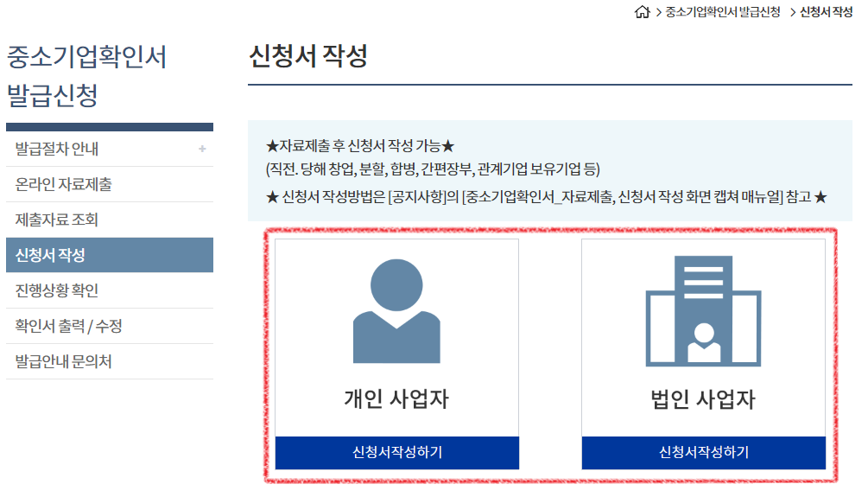This screenshot has width=868, height=497.
Task: Click the 신청서 작성방법 공지사항 notice line
Action: [x=547, y=197]
